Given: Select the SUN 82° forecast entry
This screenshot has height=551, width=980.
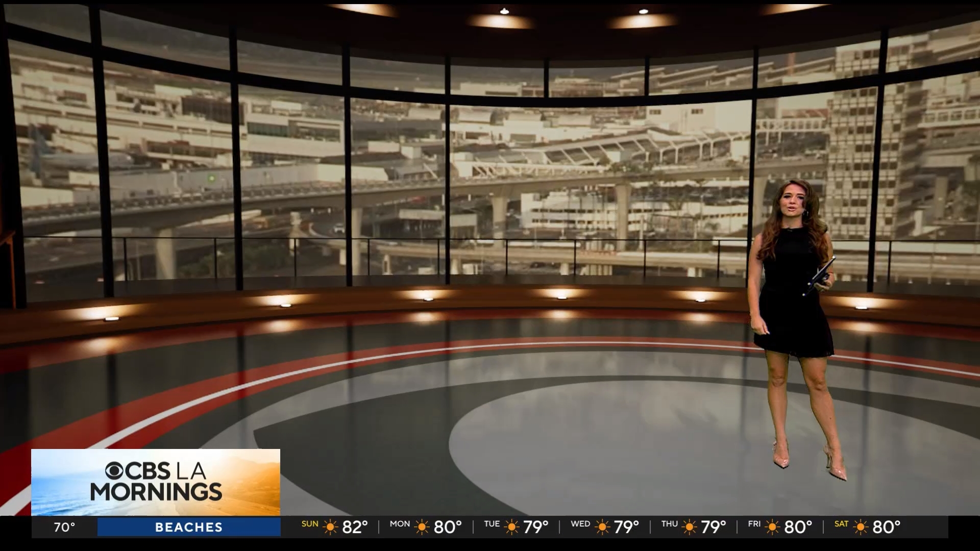Looking at the screenshot, I should [335, 527].
